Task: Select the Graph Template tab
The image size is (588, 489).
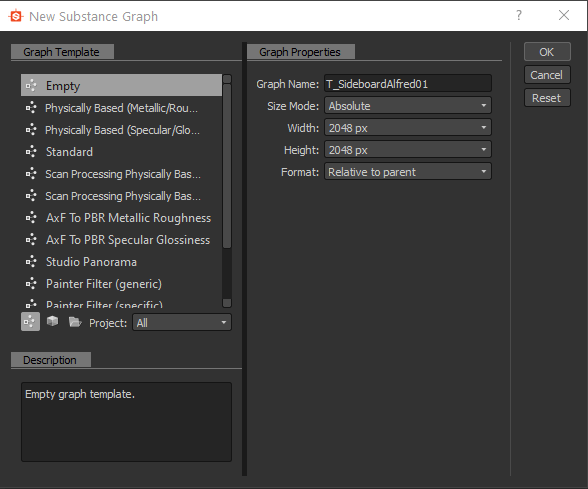Action: coord(62,52)
